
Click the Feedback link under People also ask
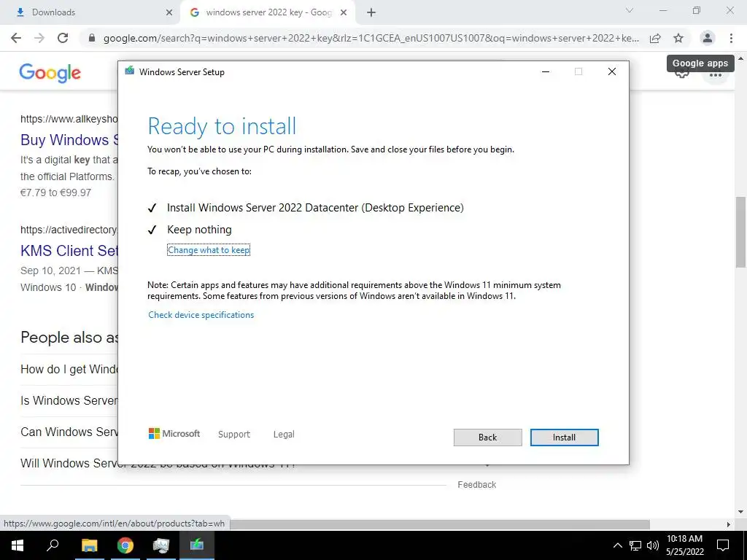[x=477, y=485]
